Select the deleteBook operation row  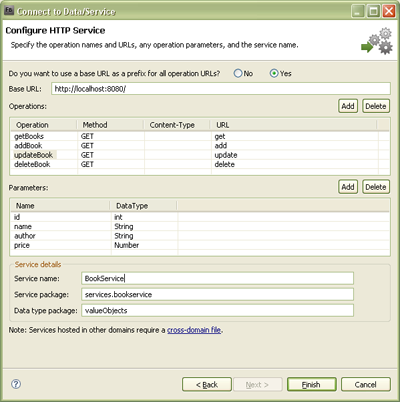(200, 164)
